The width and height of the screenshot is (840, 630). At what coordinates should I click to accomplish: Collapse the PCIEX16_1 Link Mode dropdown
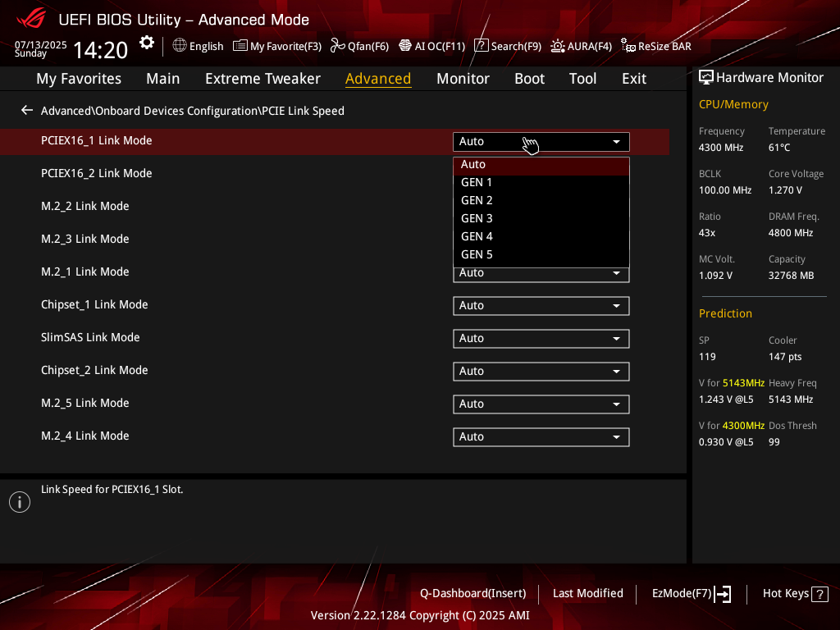point(541,142)
